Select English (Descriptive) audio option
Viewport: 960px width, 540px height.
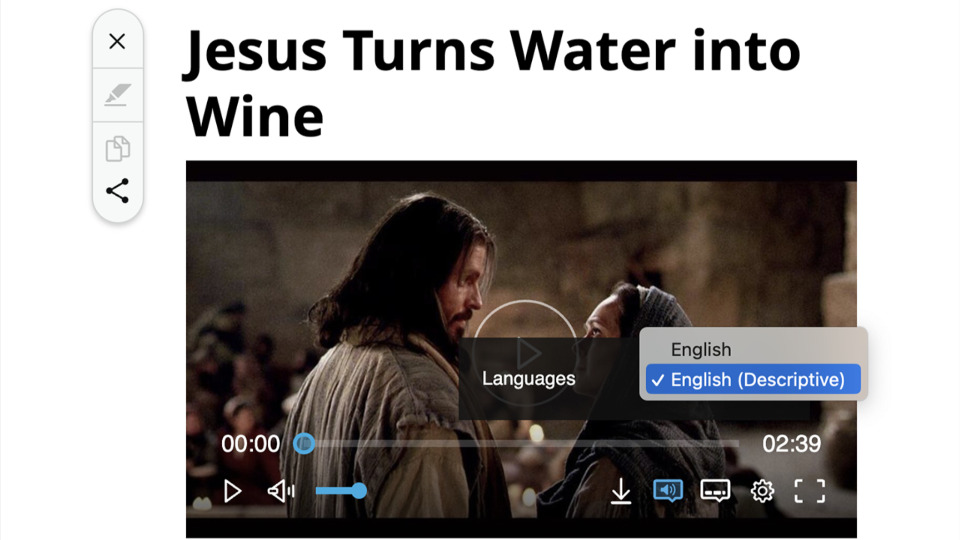pos(753,380)
